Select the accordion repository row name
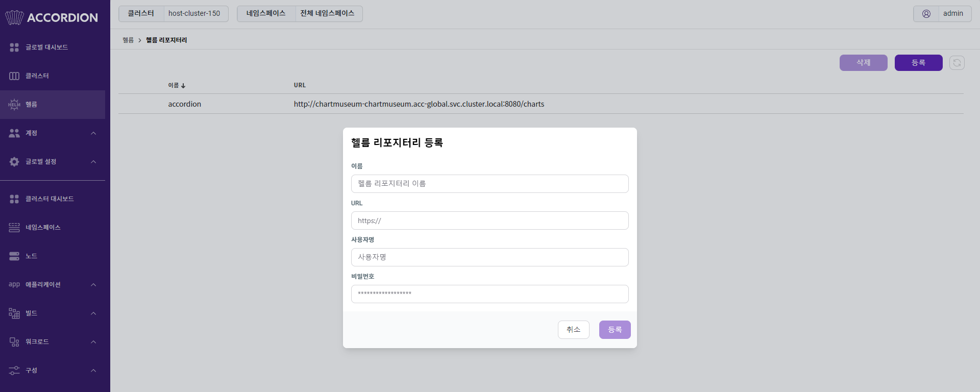This screenshot has height=392, width=980. click(185, 104)
